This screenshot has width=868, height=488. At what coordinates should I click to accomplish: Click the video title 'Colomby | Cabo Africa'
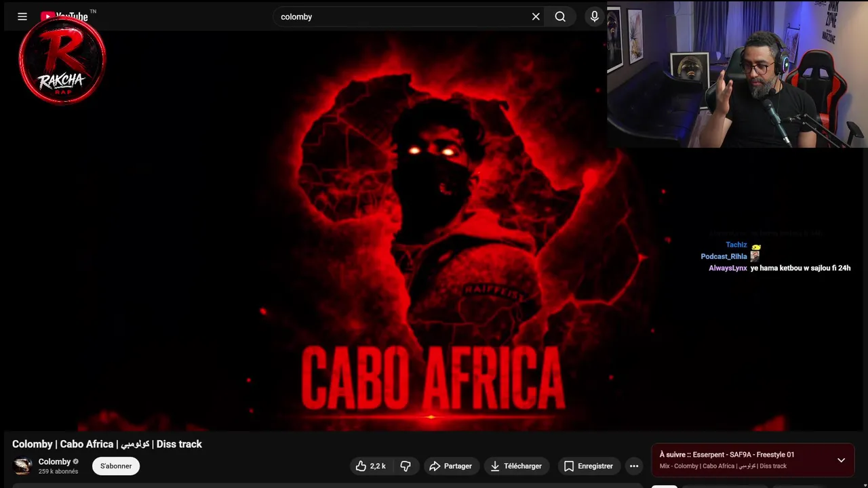click(107, 444)
